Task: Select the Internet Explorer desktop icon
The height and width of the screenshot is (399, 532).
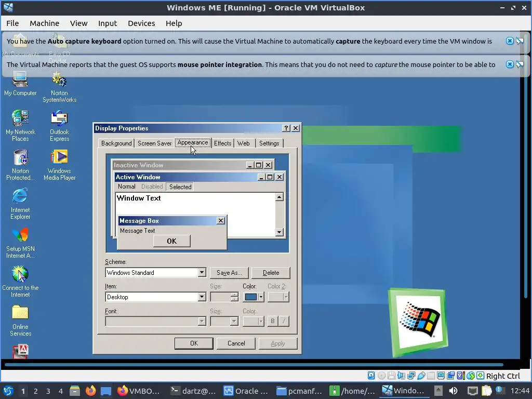Action: (x=20, y=204)
